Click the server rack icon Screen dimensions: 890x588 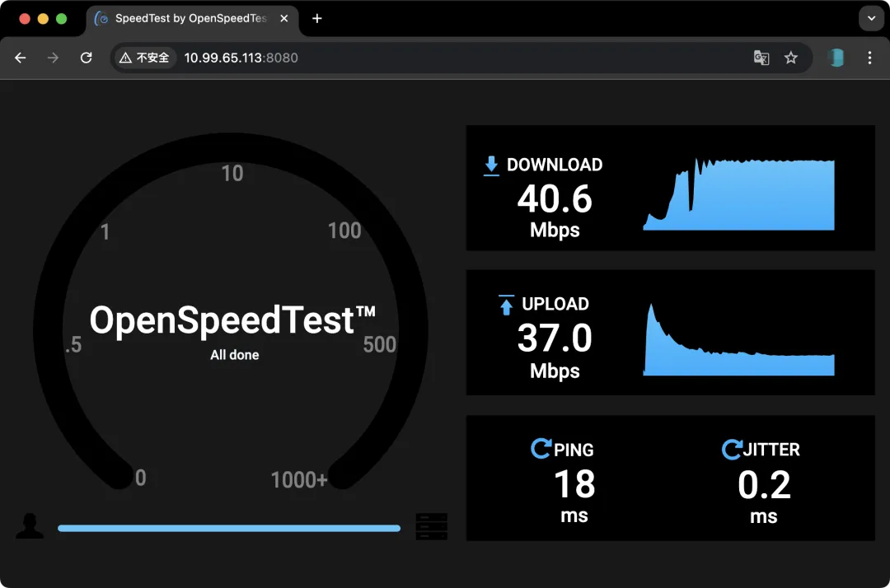point(431,527)
